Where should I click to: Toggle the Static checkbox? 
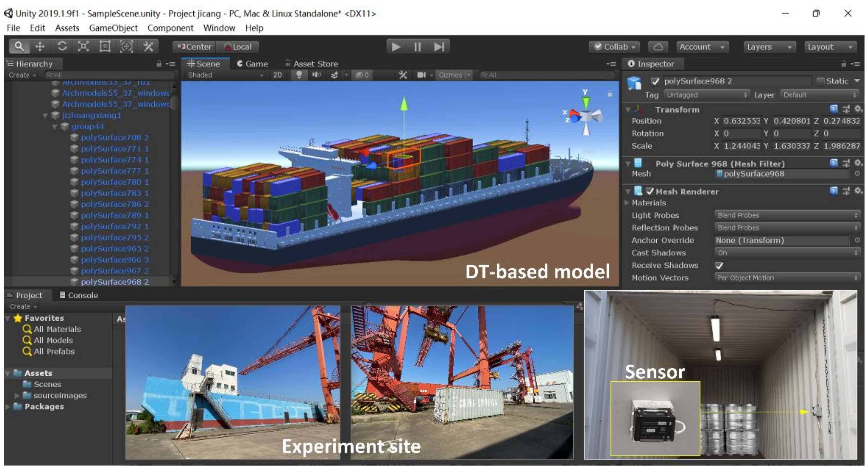click(x=820, y=81)
